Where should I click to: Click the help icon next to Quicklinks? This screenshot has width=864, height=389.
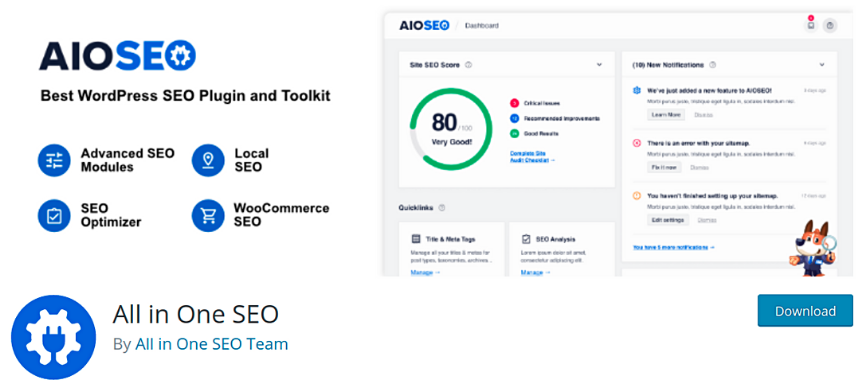pos(442,208)
